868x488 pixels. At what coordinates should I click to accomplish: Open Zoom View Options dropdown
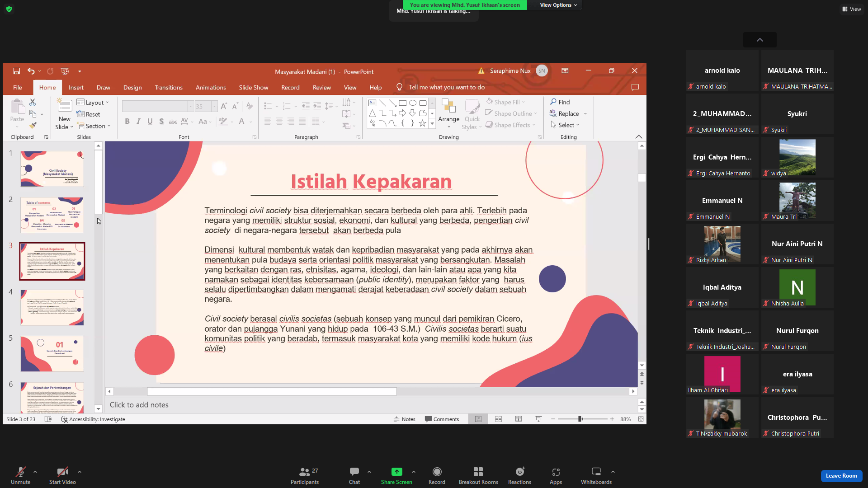click(558, 5)
